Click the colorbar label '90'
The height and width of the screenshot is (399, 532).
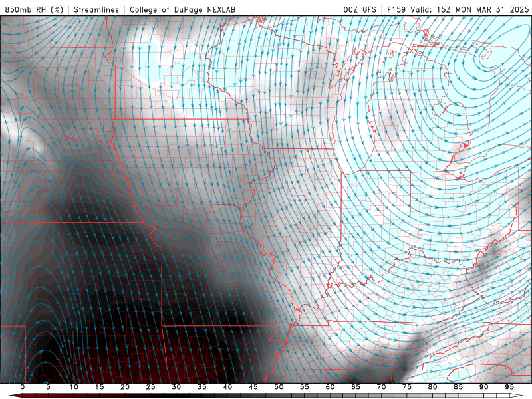tap(484, 387)
